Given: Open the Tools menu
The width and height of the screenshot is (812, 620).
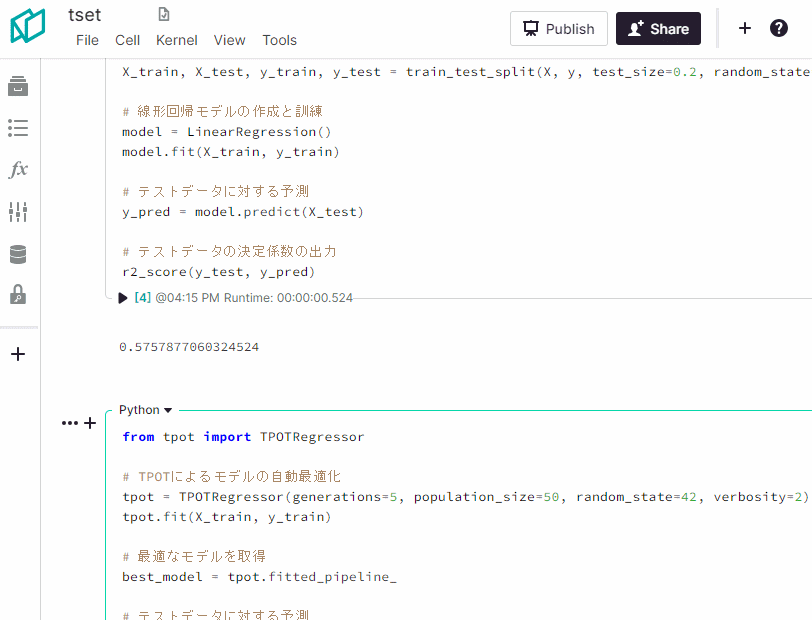Looking at the screenshot, I should coord(279,40).
